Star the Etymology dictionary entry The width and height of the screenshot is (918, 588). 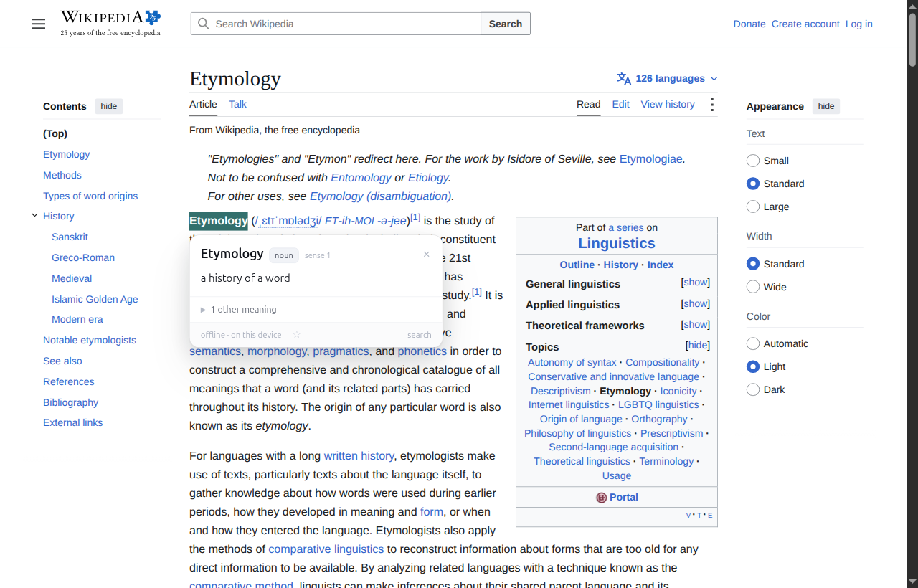click(x=297, y=335)
